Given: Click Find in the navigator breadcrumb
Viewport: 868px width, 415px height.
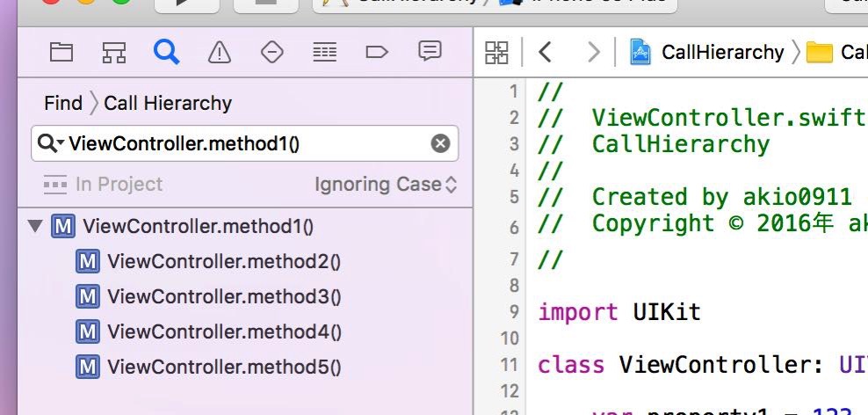Looking at the screenshot, I should (63, 103).
